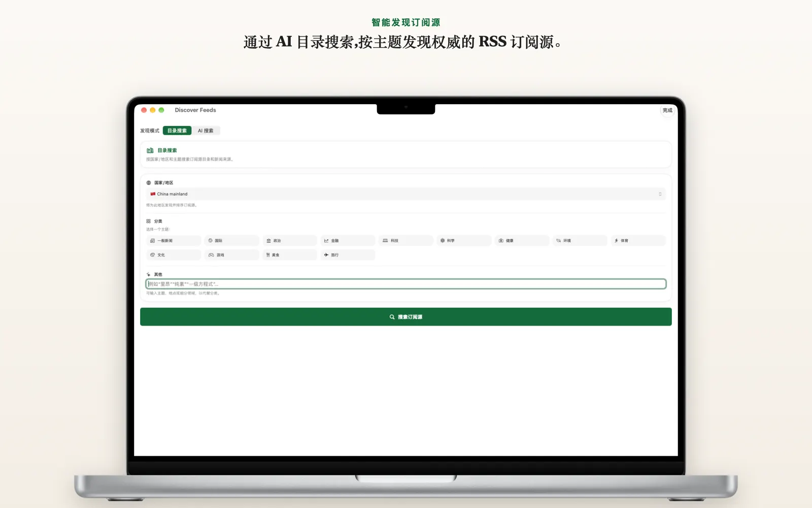Toggle the 文化 category chip
812x508 pixels.
click(174, 255)
